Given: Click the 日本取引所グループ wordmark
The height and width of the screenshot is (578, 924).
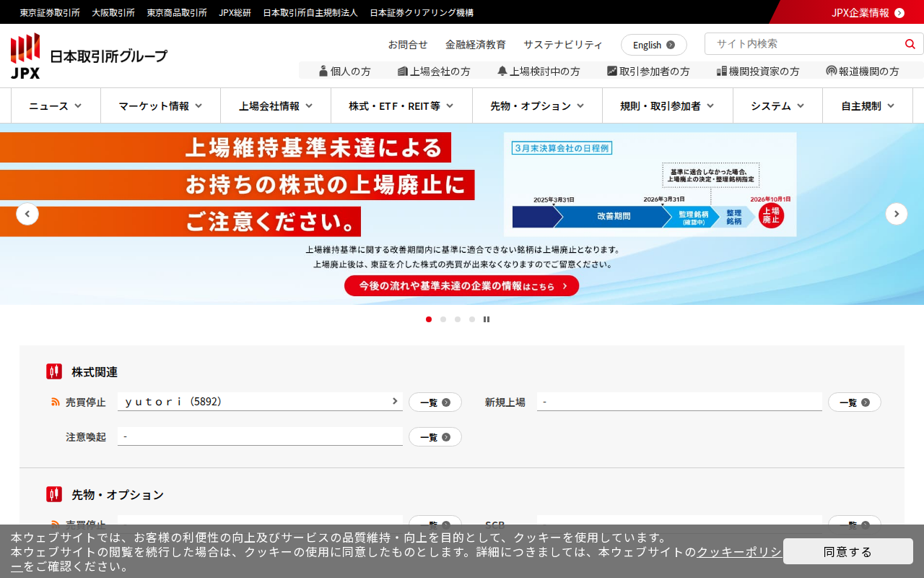Looking at the screenshot, I should [108, 56].
